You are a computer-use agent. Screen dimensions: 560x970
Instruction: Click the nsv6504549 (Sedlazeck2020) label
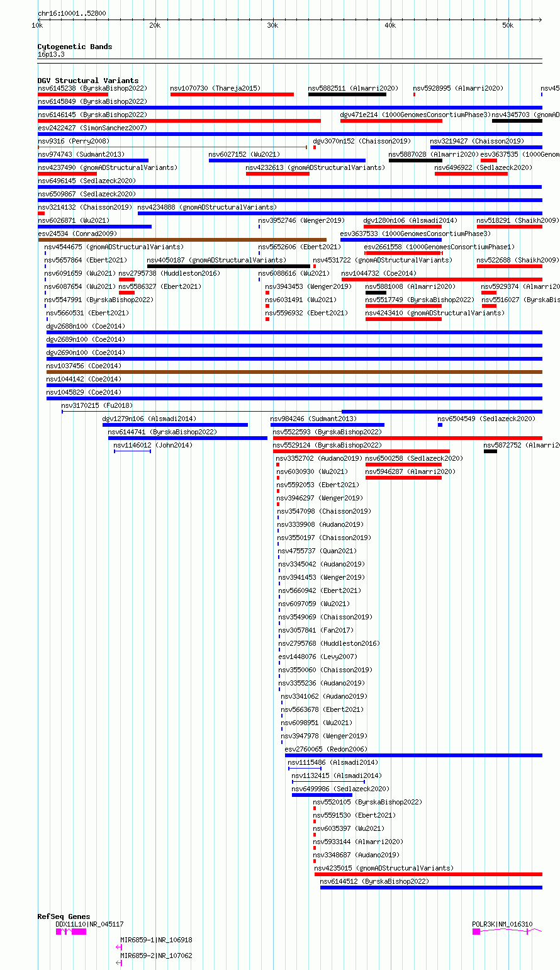[x=486, y=419]
